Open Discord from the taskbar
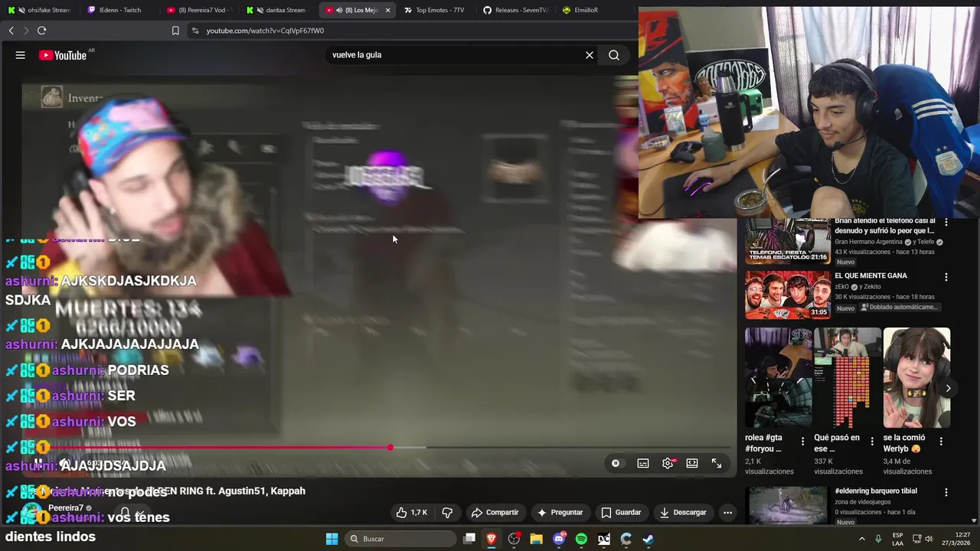Screen dimensions: 980x551 [559, 539]
